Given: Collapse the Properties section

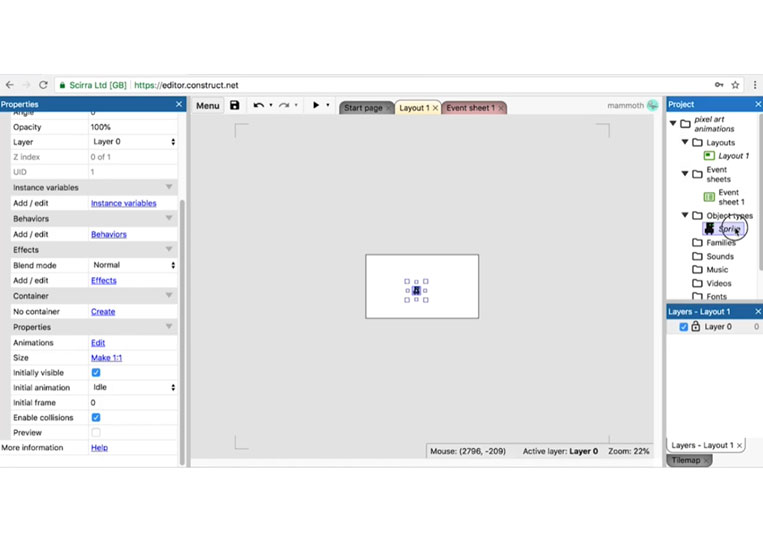Looking at the screenshot, I should coord(169,327).
